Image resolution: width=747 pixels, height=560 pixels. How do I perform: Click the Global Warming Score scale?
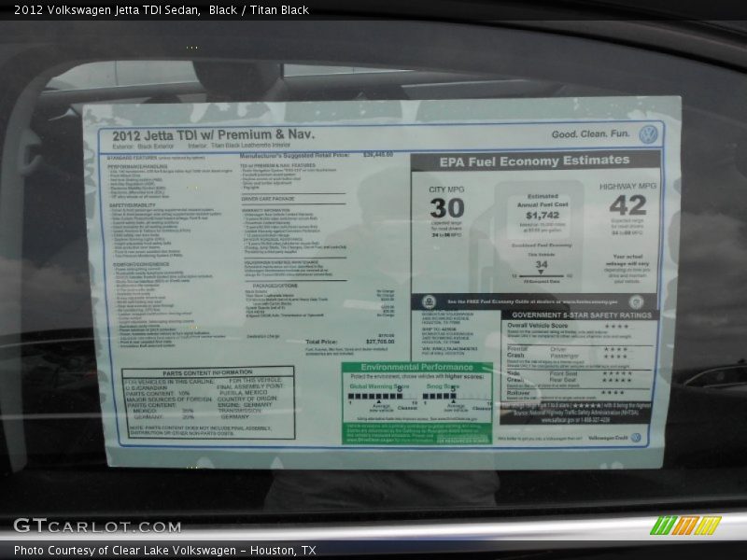[x=378, y=397]
